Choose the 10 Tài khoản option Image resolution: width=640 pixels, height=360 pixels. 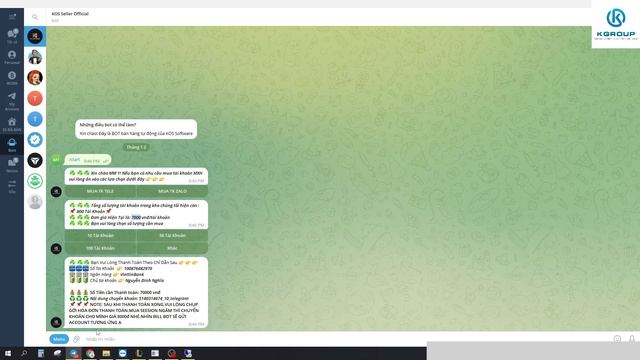(x=100, y=236)
